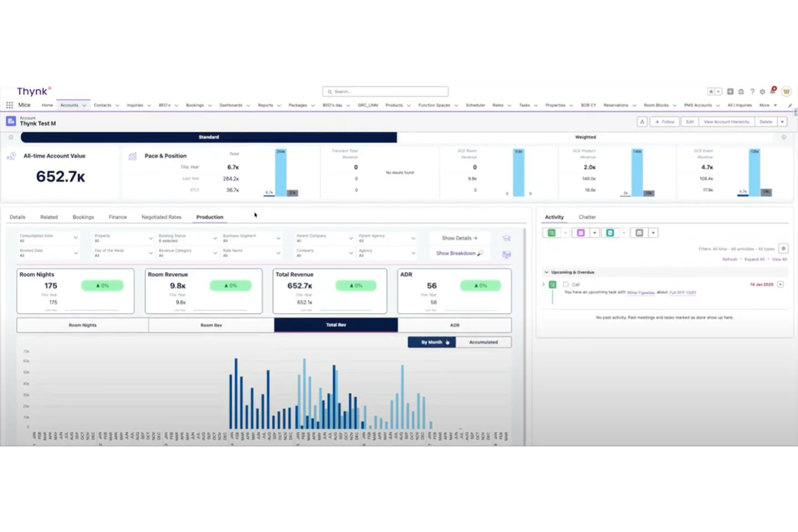Open the More navigation menu
The width and height of the screenshot is (798, 532).
tap(768, 106)
